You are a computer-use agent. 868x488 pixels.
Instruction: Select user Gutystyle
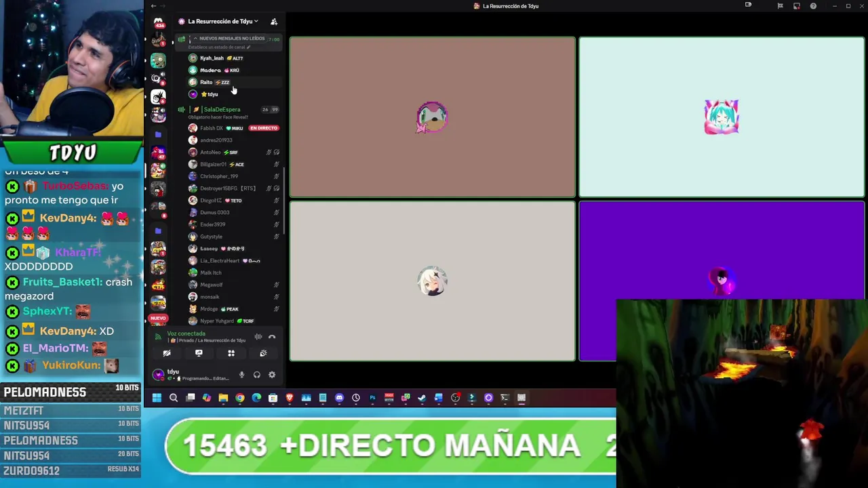click(211, 237)
